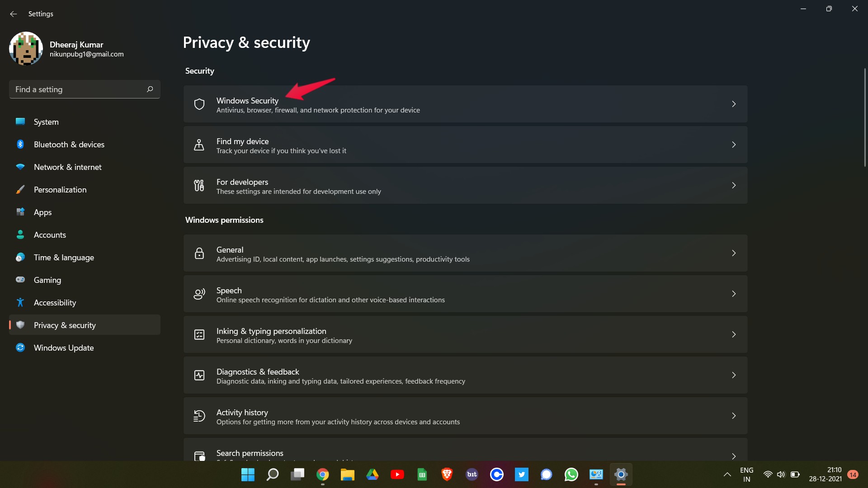This screenshot has height=488, width=868.
Task: Expand Diagnostics & feedback chevron
Action: point(734,375)
